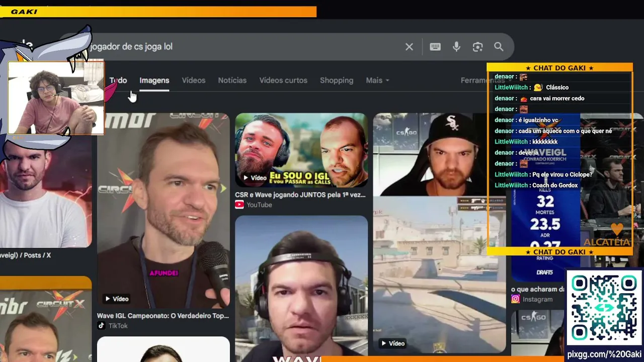Click the YouTube source icon under the CSR video
Screen dimensions: 644x362
[x=239, y=205]
